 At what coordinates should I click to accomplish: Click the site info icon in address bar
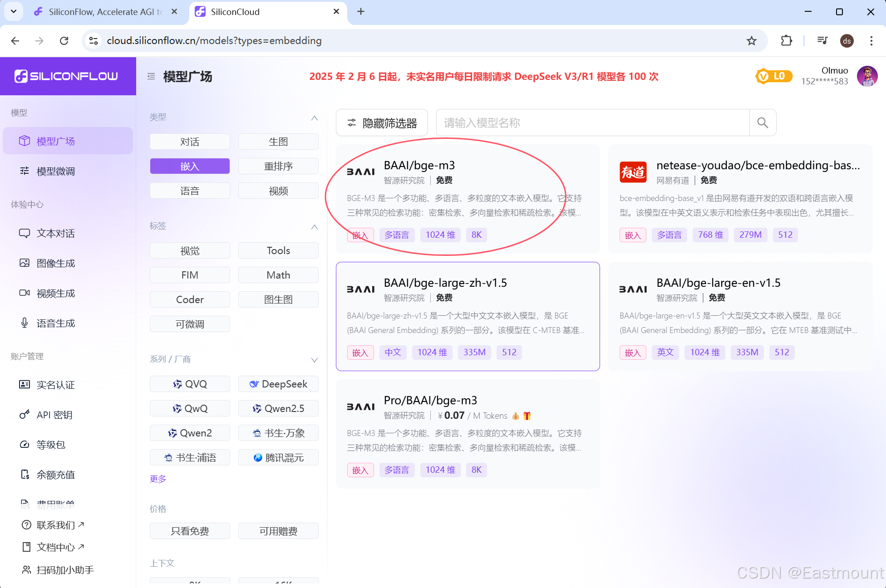click(94, 41)
